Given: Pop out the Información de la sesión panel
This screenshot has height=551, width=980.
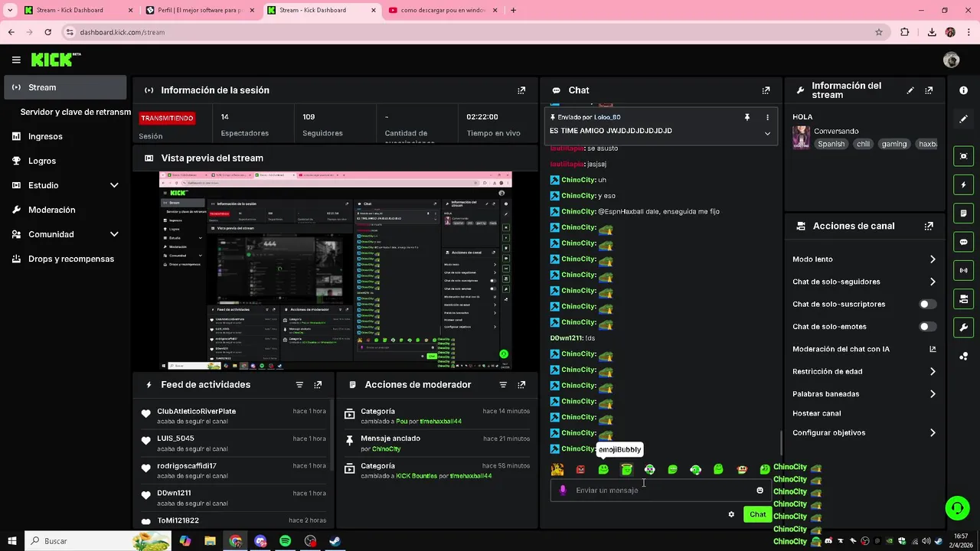Looking at the screenshot, I should [x=521, y=90].
